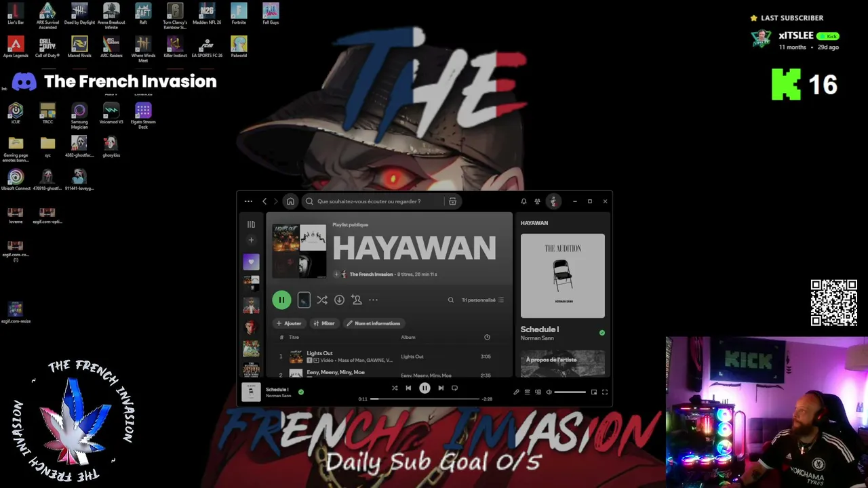Select the Apex Legends desktop icon

pos(16,47)
